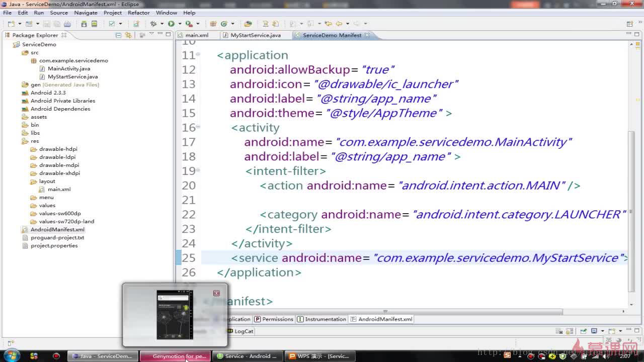Click the checkmark lint toolbar icon
This screenshot has width=644, height=362.
[112, 24]
